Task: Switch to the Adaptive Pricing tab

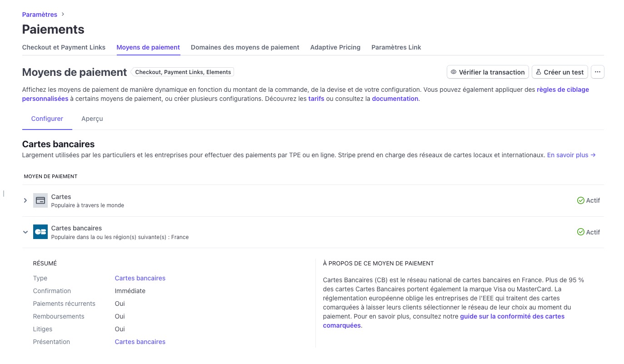Action: point(335,47)
